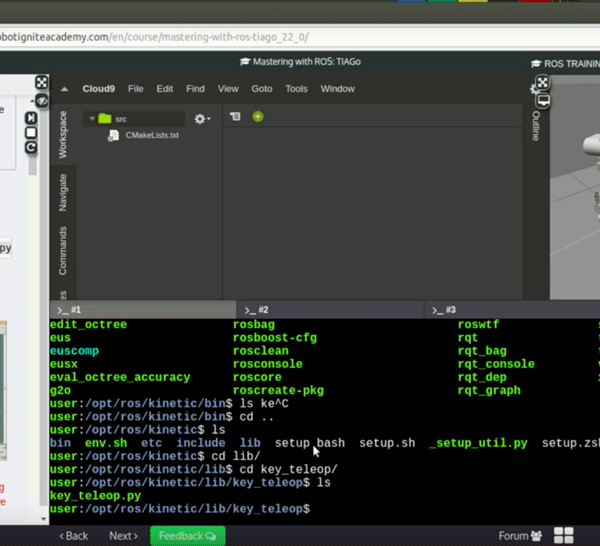The image size is (600, 546).
Task: Click the reload circular arrow icon
Action: tap(31, 147)
